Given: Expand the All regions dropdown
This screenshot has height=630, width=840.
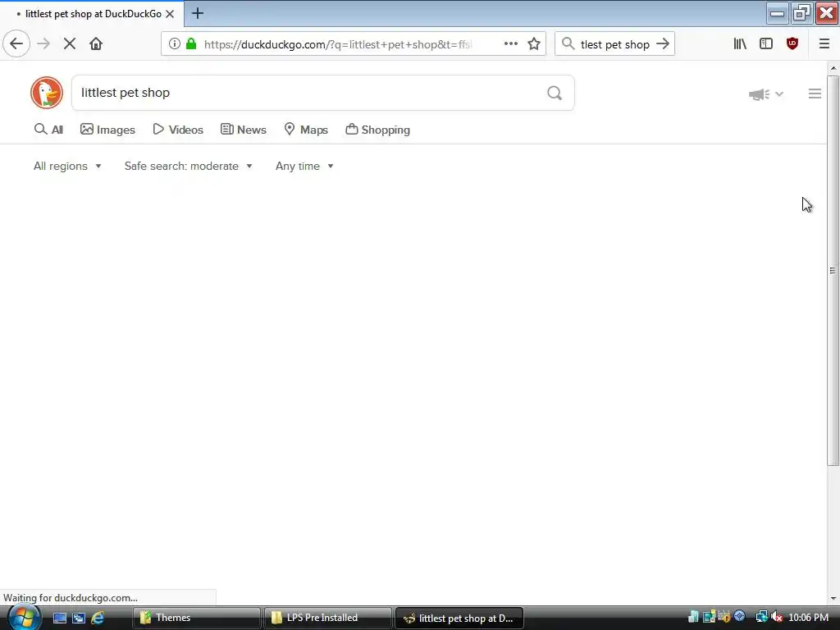Looking at the screenshot, I should (x=67, y=166).
